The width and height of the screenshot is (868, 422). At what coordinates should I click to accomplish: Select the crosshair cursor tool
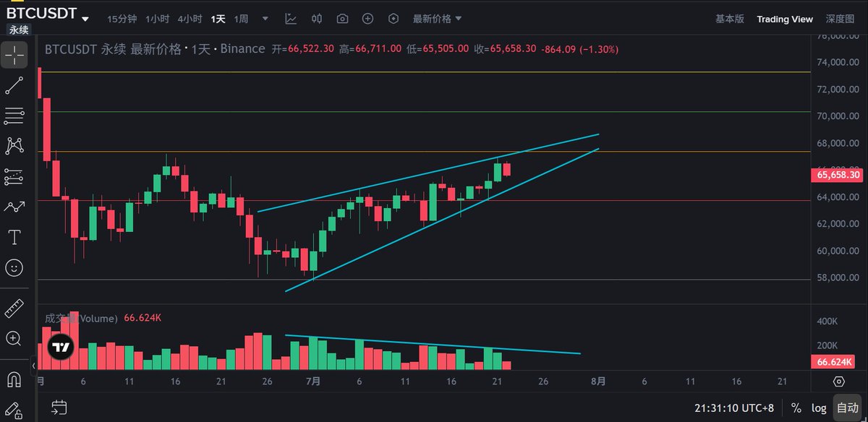coord(14,54)
